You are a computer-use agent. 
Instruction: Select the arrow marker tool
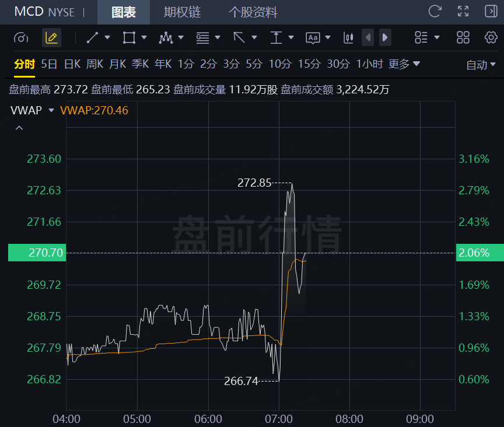click(x=239, y=37)
